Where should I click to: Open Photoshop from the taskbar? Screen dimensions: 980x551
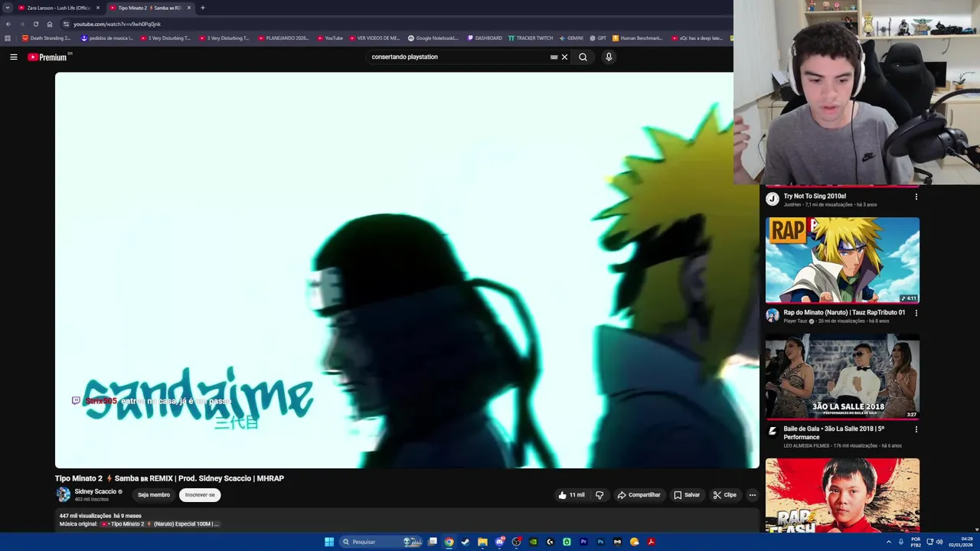[x=600, y=542]
